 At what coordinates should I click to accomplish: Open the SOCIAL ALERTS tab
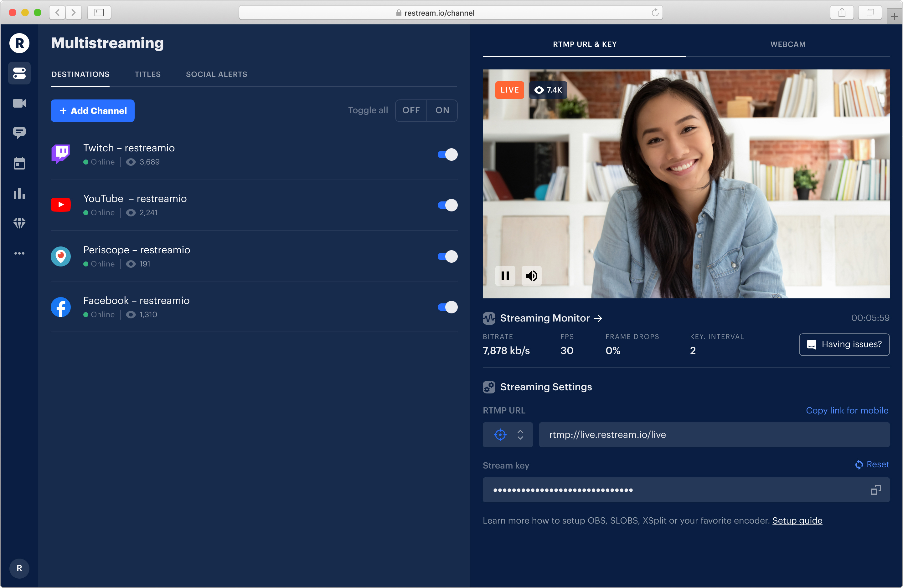click(216, 74)
